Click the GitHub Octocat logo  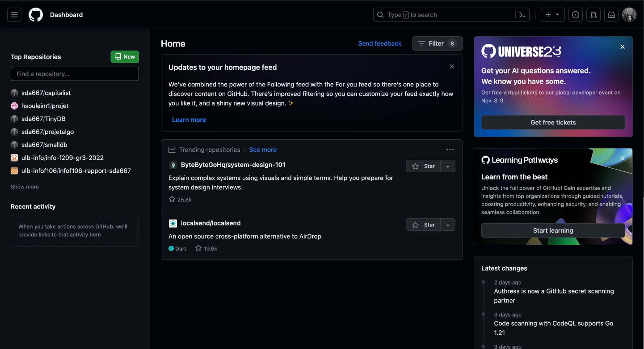[x=36, y=15]
